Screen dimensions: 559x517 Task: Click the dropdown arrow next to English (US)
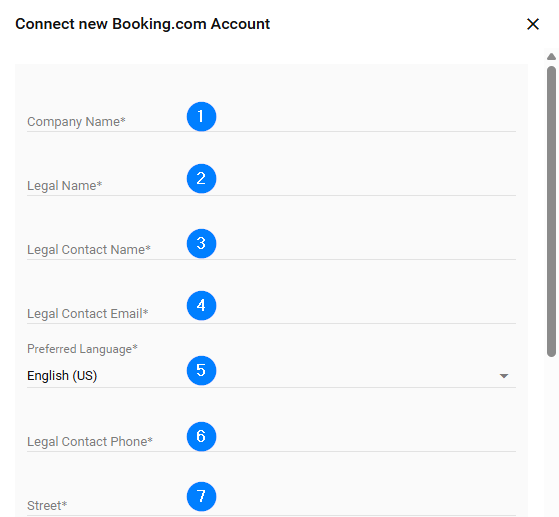tap(504, 376)
